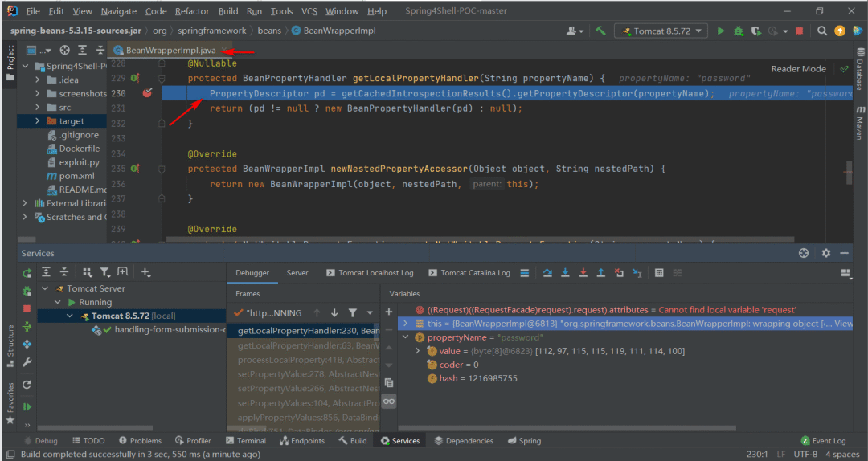This screenshot has height=461, width=868.
Task: Open Add Service plus dropdown
Action: pos(145,271)
